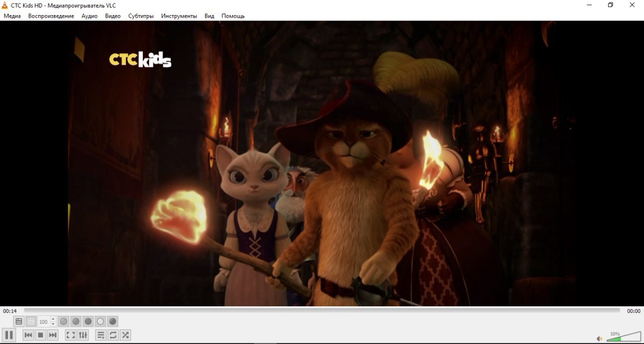Click the middle of the seek bar
Viewport: 644px width, 344px height.
pyautogui.click(x=322, y=311)
